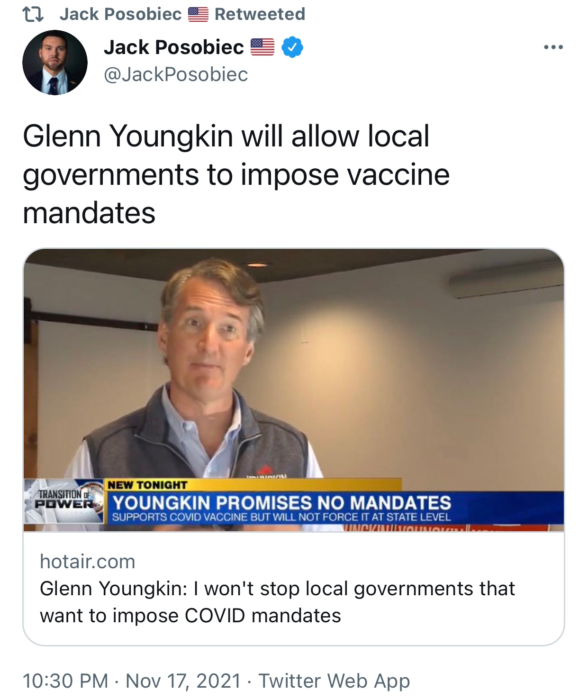Click the flag emoji in the Retweeted line
The height and width of the screenshot is (700, 588).
198,14
